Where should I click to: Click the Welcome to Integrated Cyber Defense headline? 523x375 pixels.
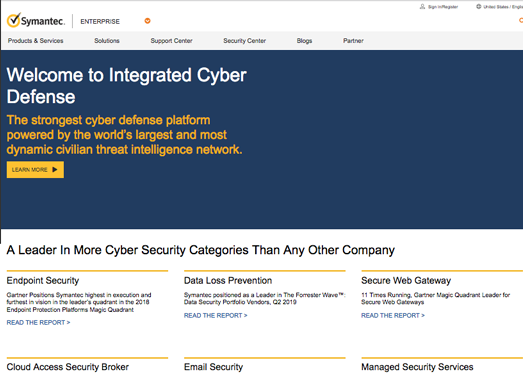[126, 86]
